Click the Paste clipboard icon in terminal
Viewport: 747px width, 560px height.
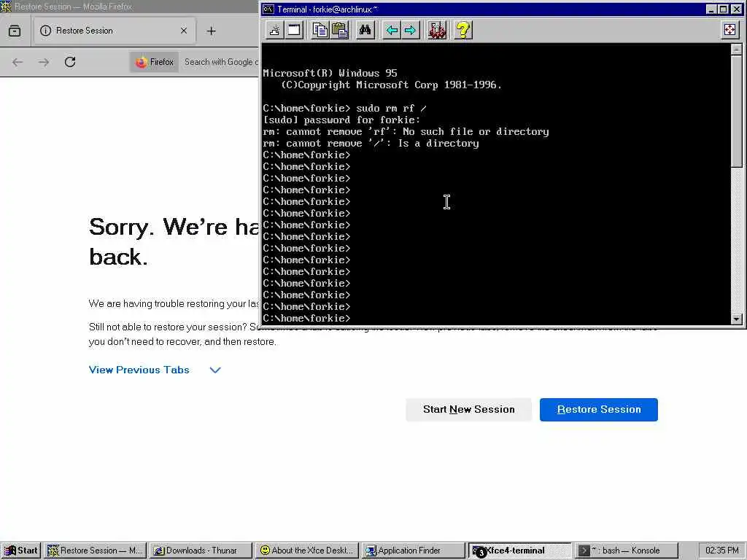pos(340,31)
